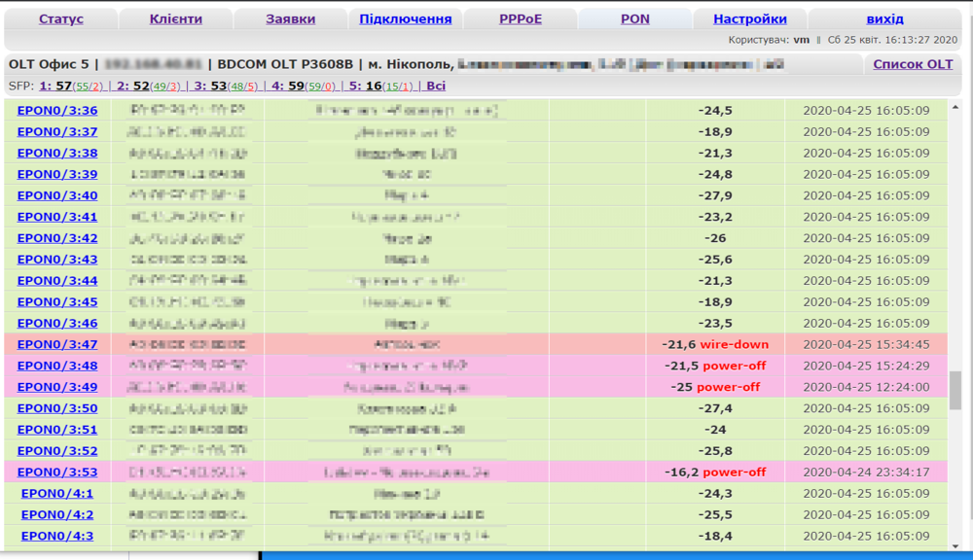Screen dimensions: 973x560
Task: Click the vertical scrollbar thumb
Action: tap(955, 390)
